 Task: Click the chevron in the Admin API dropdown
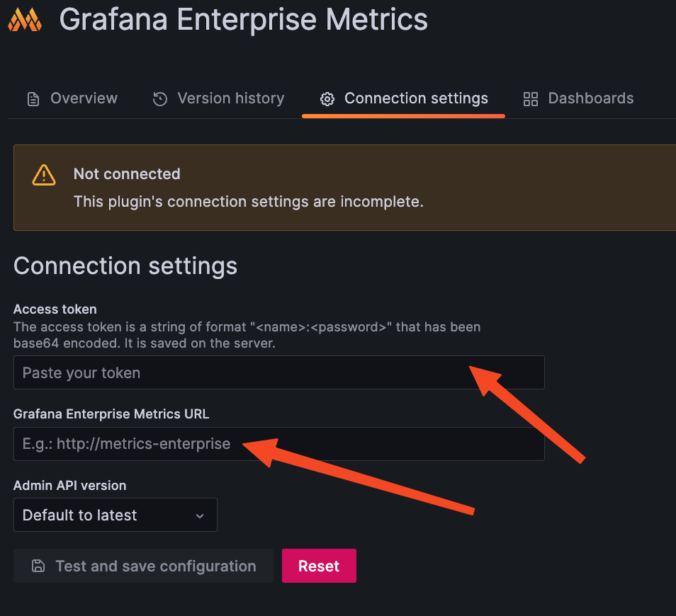point(201,515)
